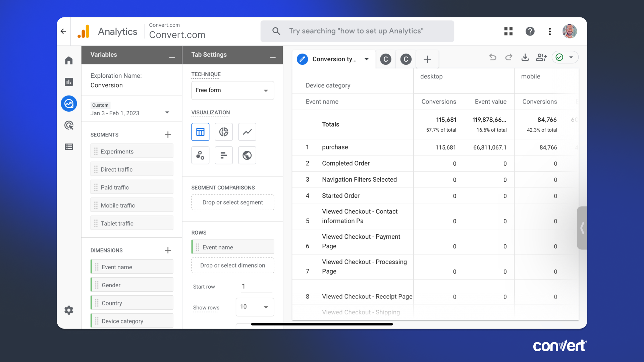Select the Paid traffic segment
This screenshot has height=362, width=644.
click(132, 187)
